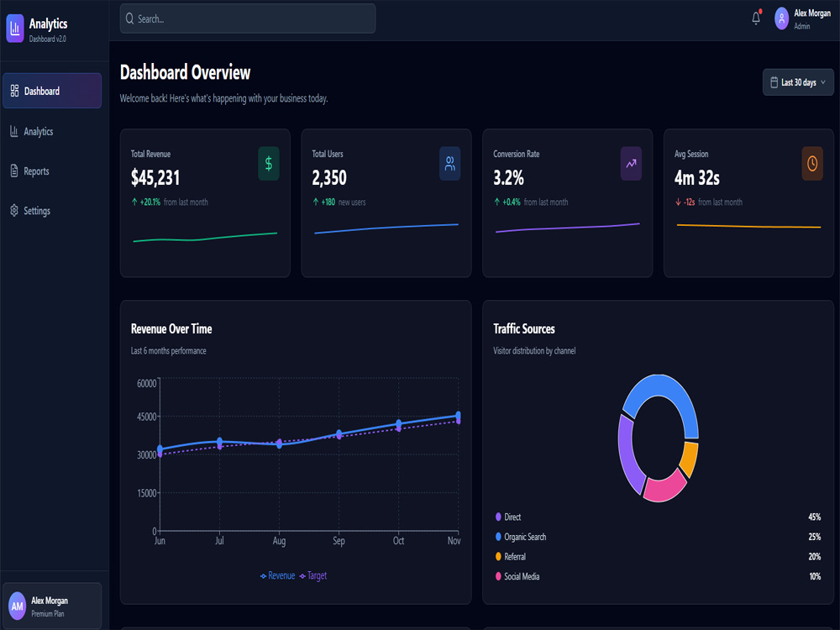Click the 4m 32s session value

click(x=697, y=178)
